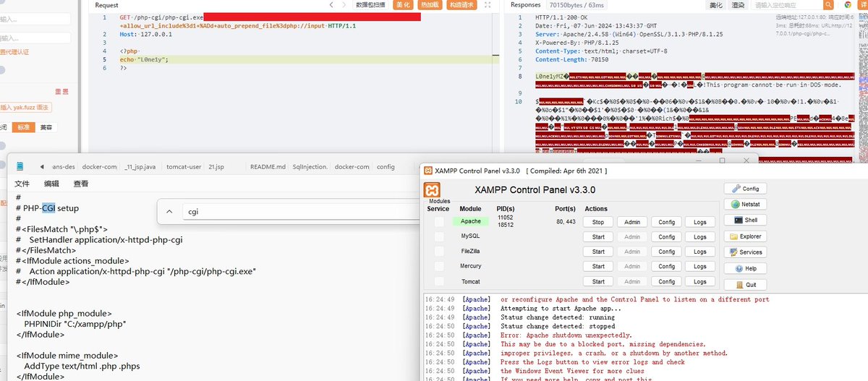This screenshot has height=381, width=868.
Task: Click Apache module label in XAMPP
Action: click(x=471, y=222)
